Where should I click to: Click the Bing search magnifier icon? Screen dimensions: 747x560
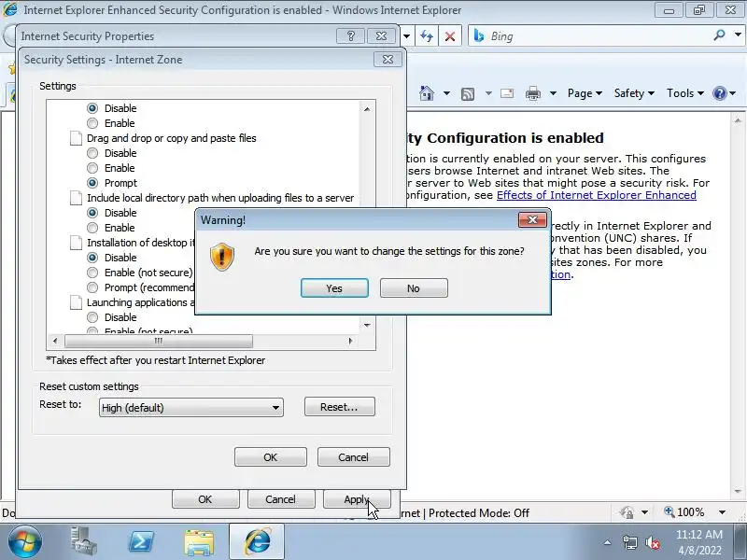[x=719, y=35]
